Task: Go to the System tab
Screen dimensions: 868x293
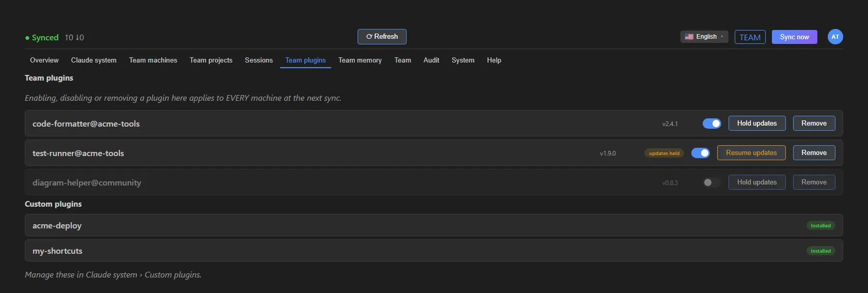Action: coord(463,60)
